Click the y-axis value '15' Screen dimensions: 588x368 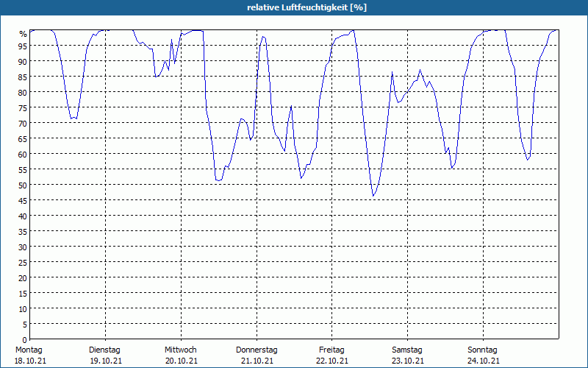click(23, 294)
